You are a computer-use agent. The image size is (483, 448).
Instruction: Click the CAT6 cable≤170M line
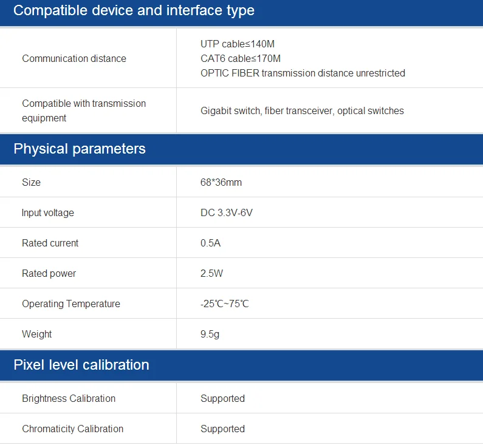click(x=241, y=59)
